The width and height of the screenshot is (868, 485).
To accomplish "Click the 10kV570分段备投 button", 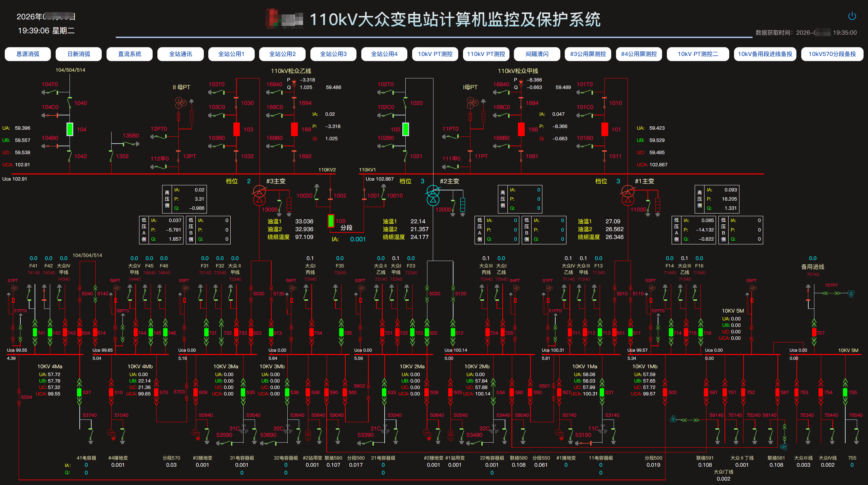I will [832, 54].
